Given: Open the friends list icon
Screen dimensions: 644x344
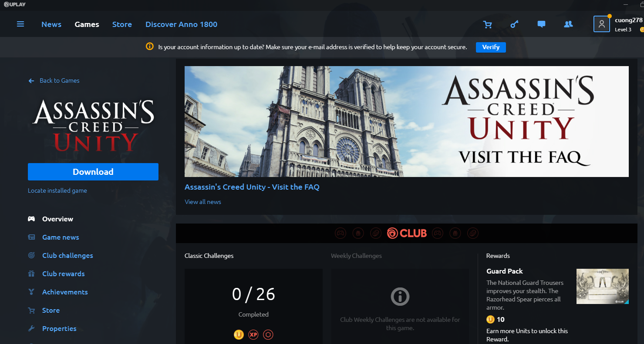Looking at the screenshot, I should [568, 24].
